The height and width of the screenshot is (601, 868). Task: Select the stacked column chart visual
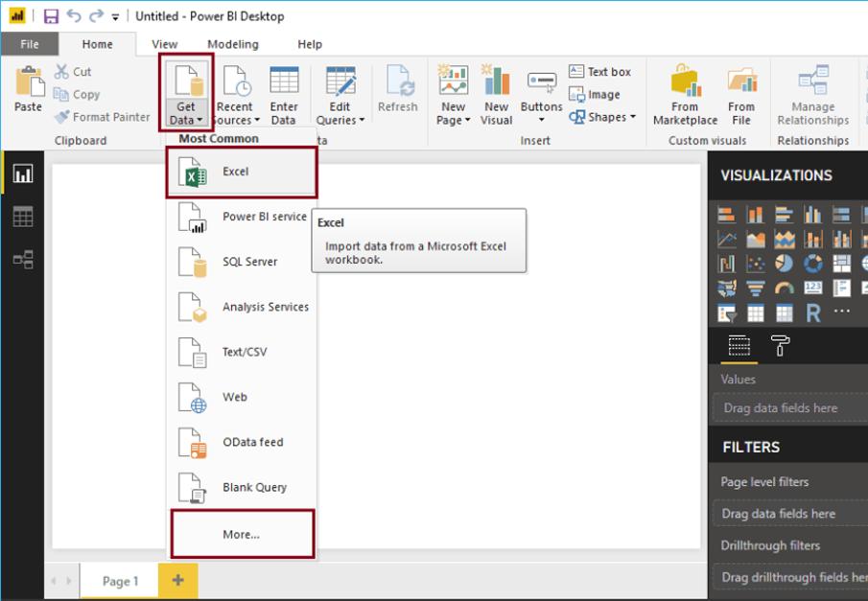pos(756,214)
